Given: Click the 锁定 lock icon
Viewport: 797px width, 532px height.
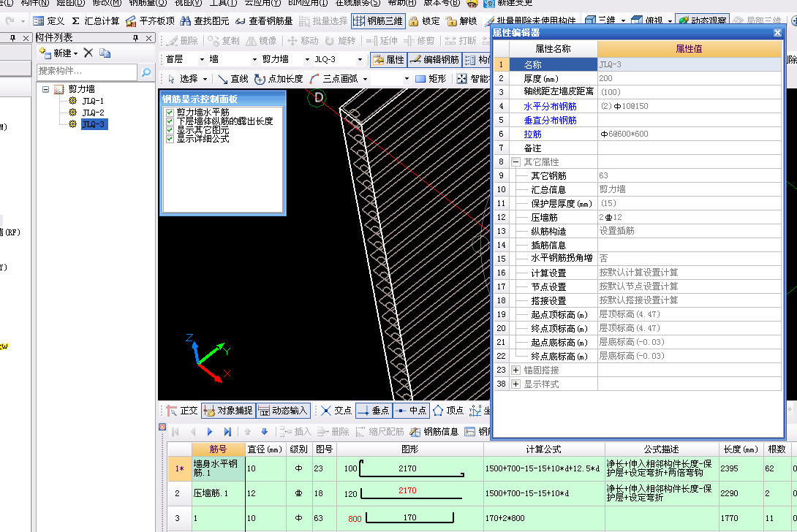Looking at the screenshot, I should pos(424,21).
